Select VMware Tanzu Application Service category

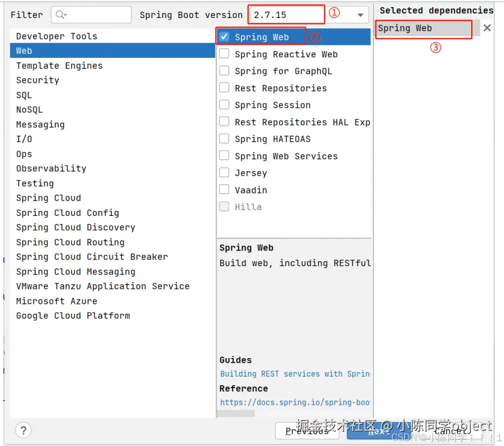(x=113, y=286)
